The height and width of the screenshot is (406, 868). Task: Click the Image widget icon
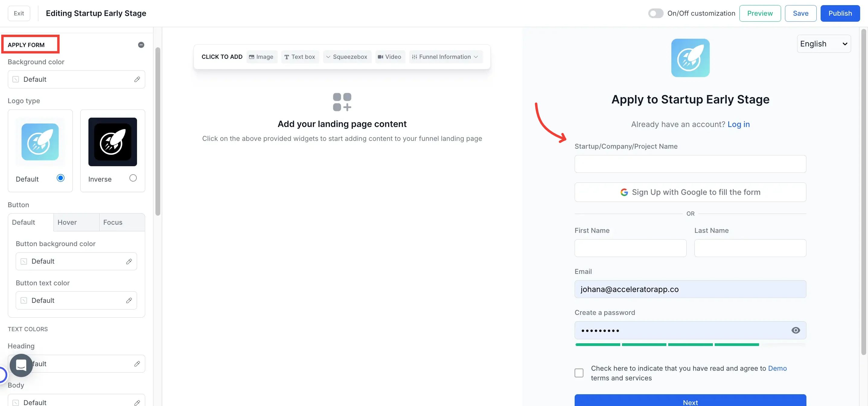click(251, 57)
